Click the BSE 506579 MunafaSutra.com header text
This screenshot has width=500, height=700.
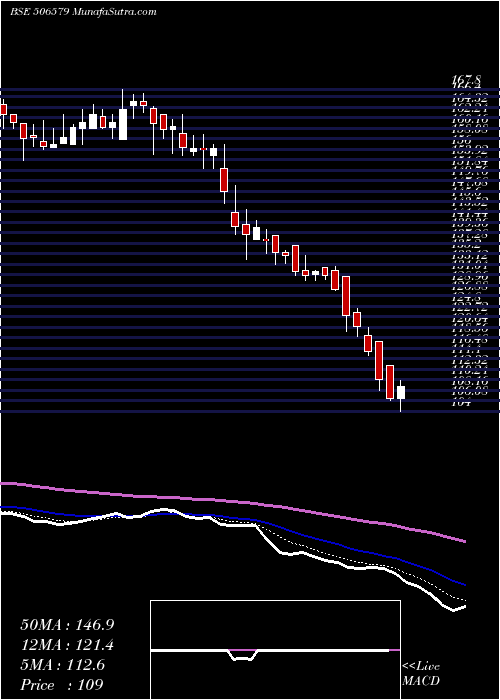(x=83, y=12)
